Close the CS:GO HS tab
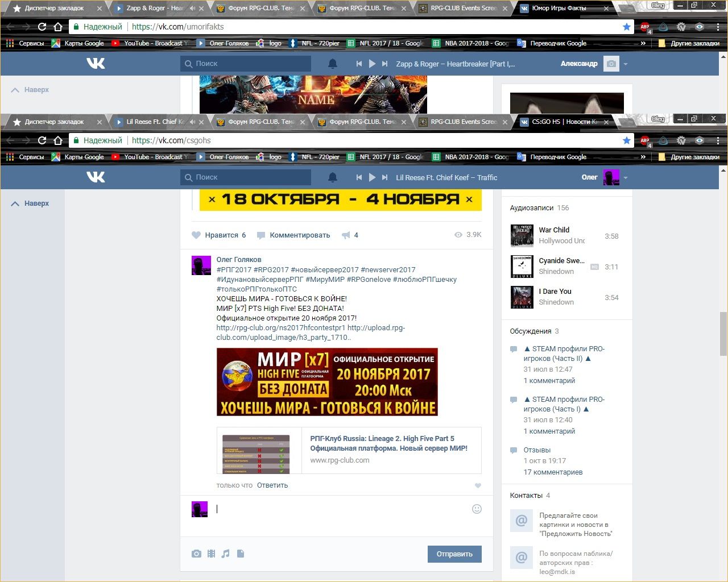This screenshot has height=582, width=728. click(x=606, y=122)
